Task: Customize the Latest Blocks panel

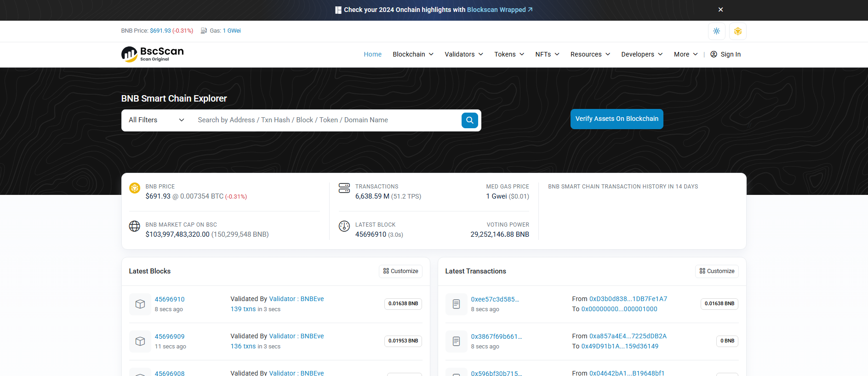Action: click(401, 271)
